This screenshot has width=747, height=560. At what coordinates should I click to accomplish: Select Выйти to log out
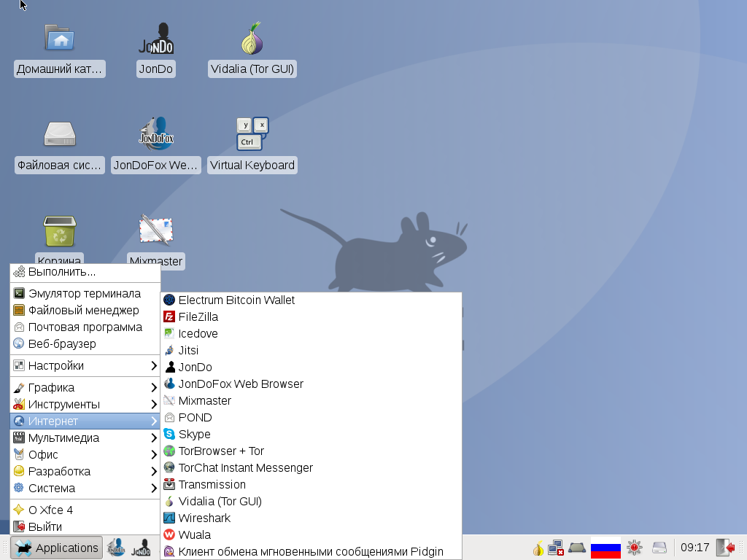tap(85, 526)
